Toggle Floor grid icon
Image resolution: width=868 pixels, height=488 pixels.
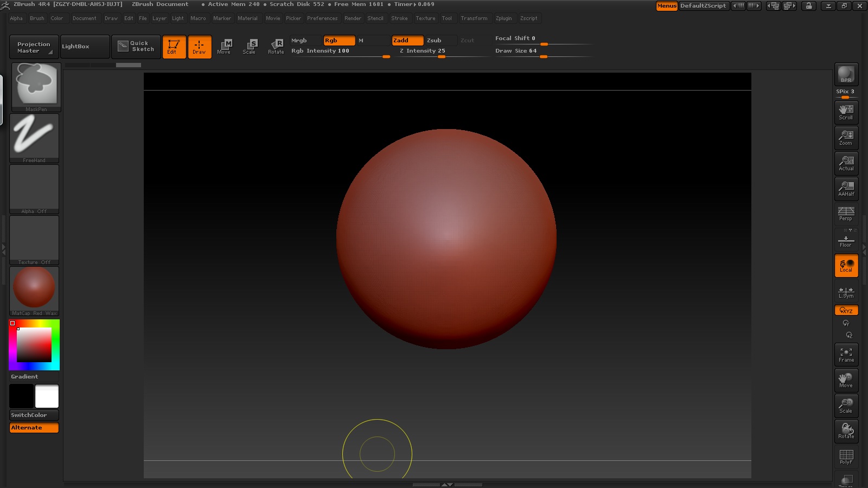coord(846,240)
